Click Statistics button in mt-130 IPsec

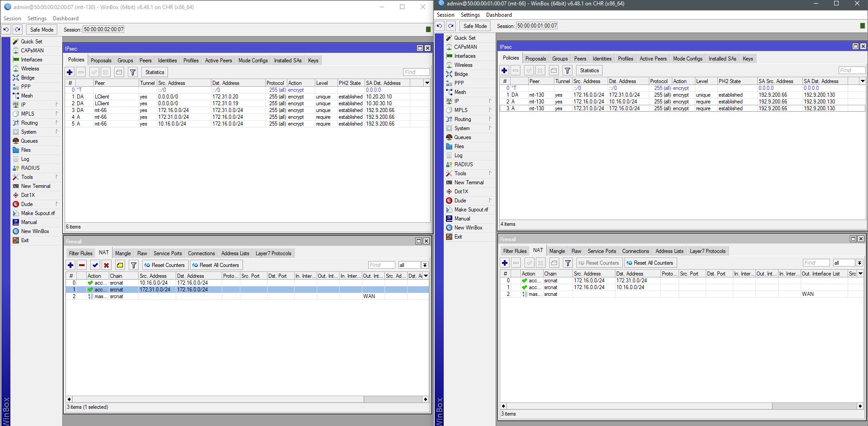pyautogui.click(x=155, y=72)
